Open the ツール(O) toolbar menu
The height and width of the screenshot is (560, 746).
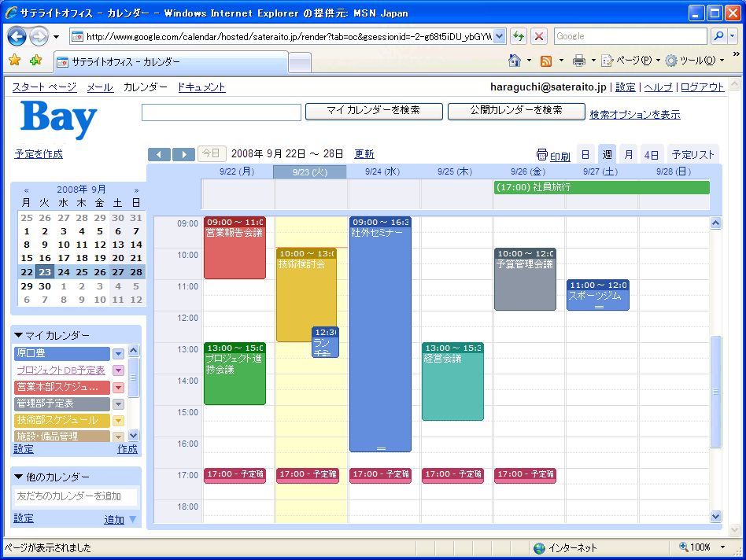pyautogui.click(x=695, y=61)
